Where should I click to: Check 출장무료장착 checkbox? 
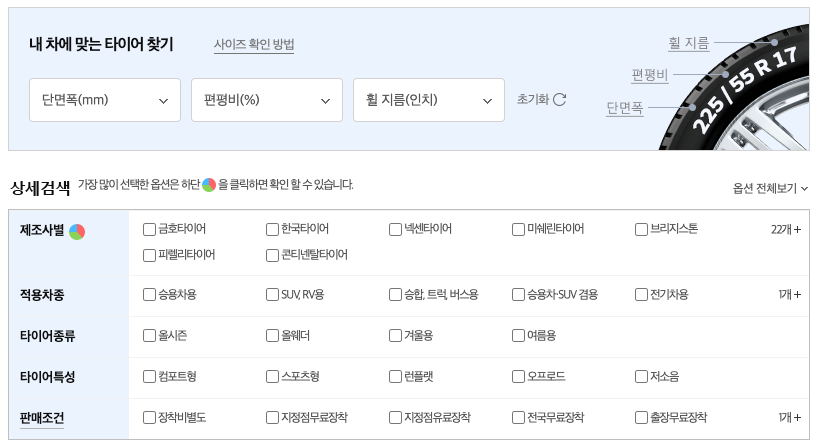coord(641,418)
